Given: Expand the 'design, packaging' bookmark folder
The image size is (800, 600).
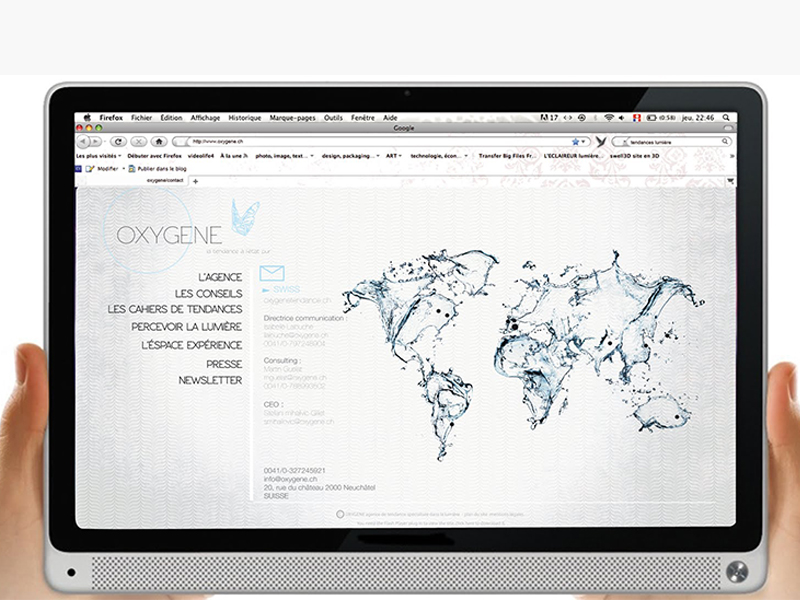Looking at the screenshot, I should [348, 156].
